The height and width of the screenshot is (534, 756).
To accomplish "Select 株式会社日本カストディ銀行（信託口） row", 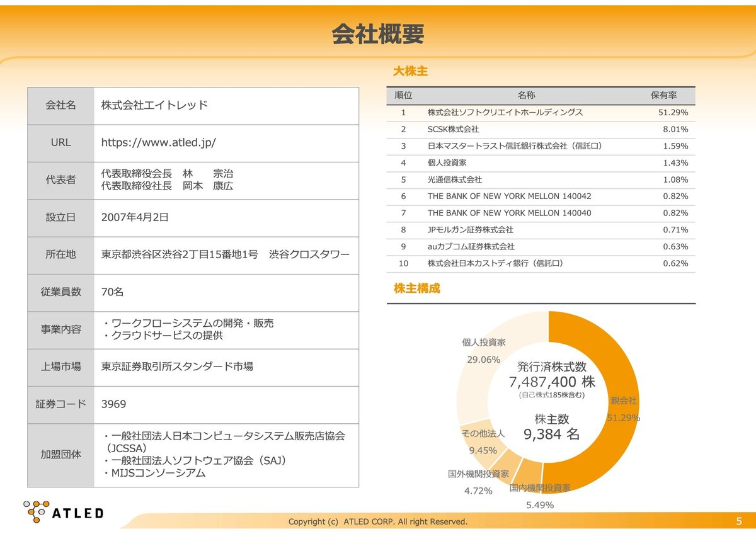I will pos(541,264).
